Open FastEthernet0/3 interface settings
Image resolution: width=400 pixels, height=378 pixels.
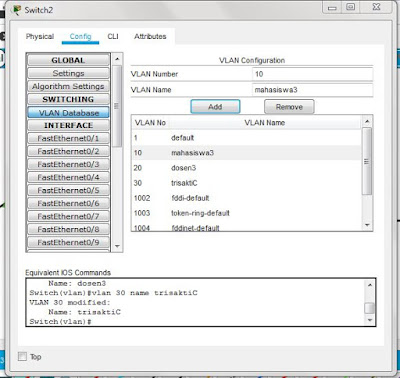click(68, 164)
